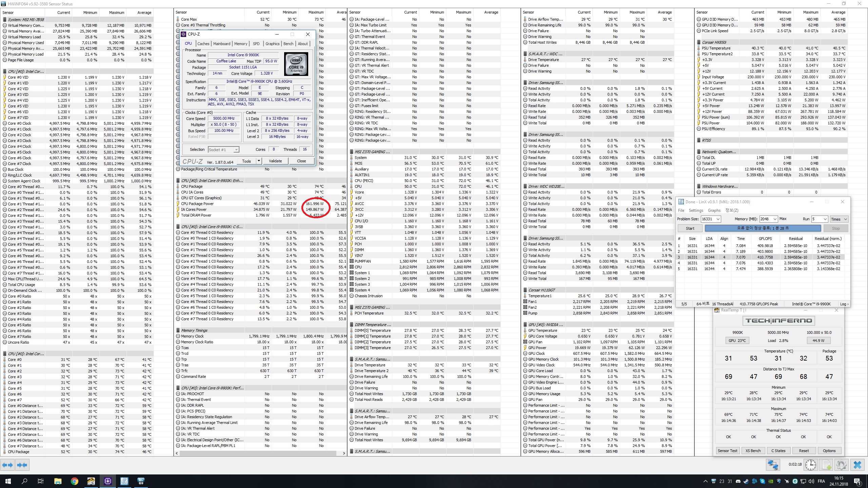Viewport: 868px width, 488px height.
Task: Open the Memory (MB) combo box
Action: click(x=774, y=219)
